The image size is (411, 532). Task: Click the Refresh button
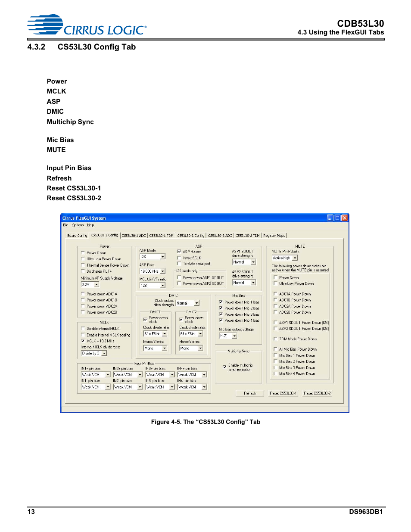tap(250, 393)
